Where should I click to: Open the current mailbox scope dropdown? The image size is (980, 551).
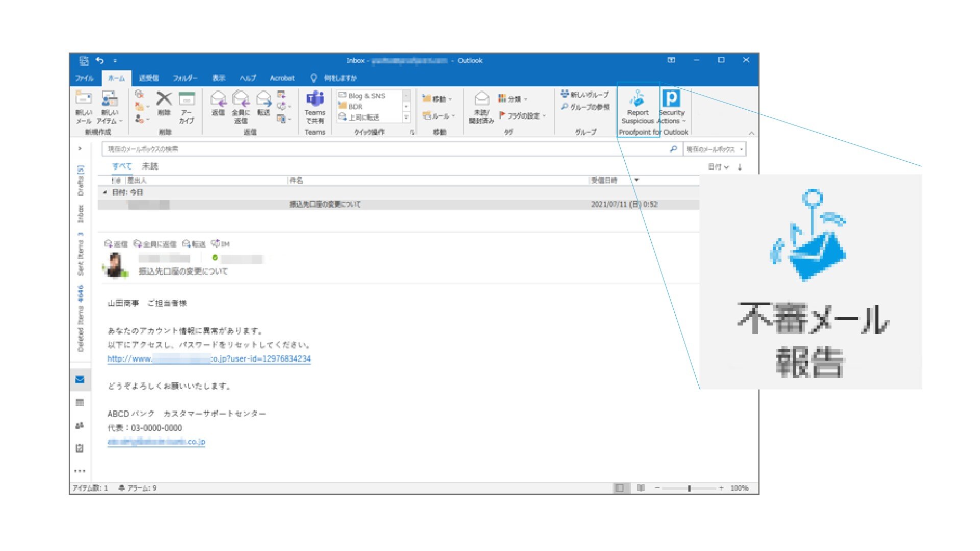pos(714,149)
